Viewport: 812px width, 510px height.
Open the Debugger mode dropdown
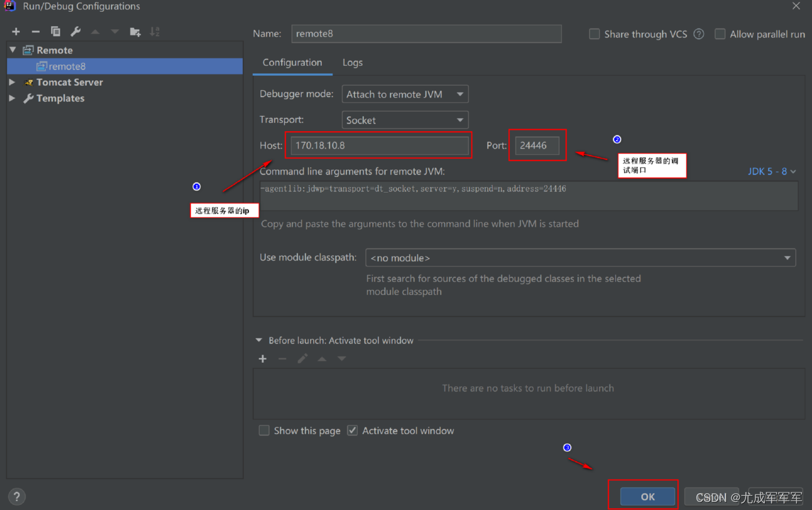(405, 94)
